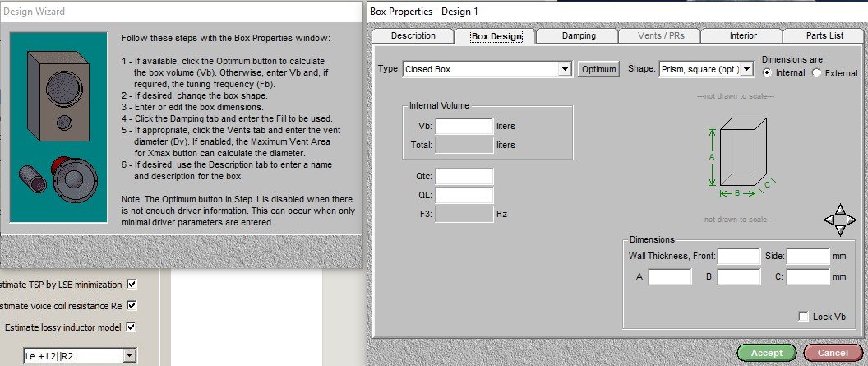The height and width of the screenshot is (366, 868).
Task: Enable the Lock Vb checkbox
Action: point(804,316)
